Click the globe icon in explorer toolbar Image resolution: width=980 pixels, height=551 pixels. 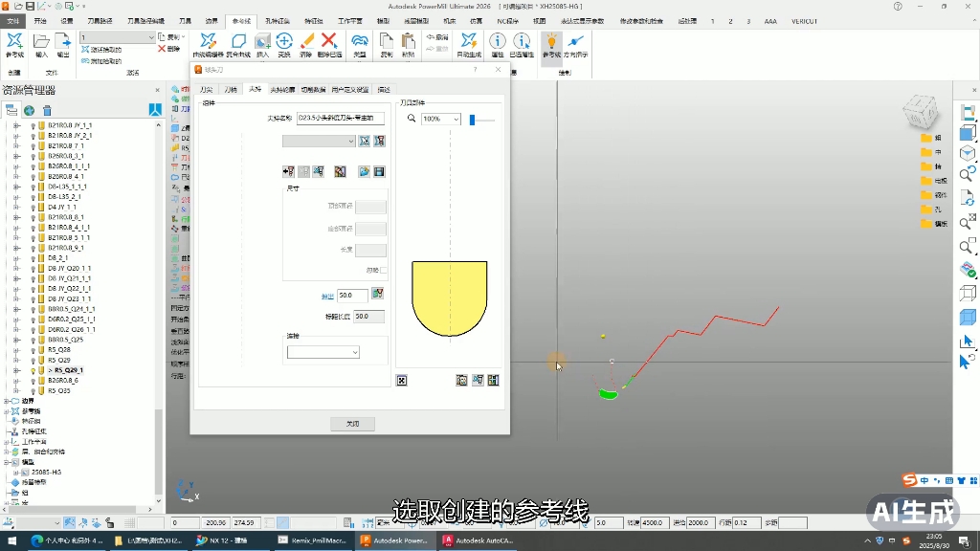coord(29,111)
